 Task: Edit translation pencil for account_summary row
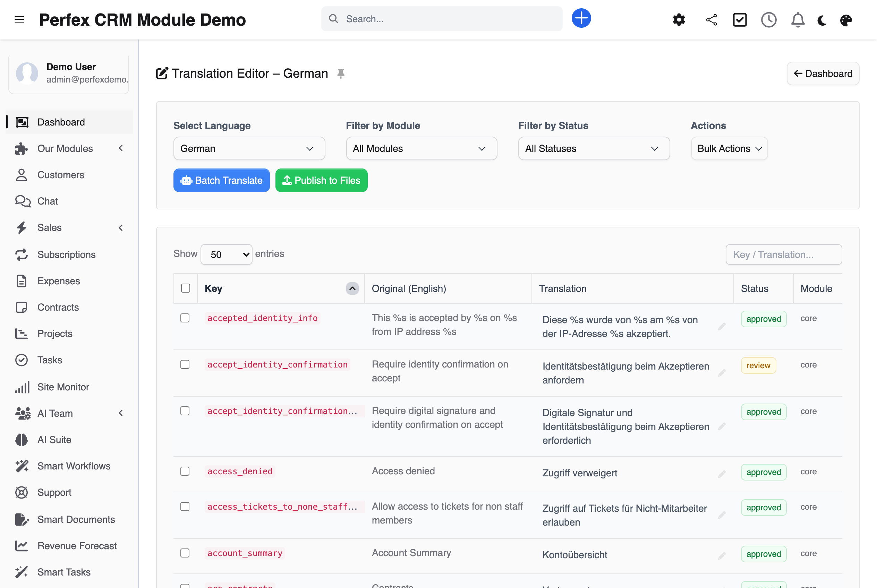click(x=722, y=555)
